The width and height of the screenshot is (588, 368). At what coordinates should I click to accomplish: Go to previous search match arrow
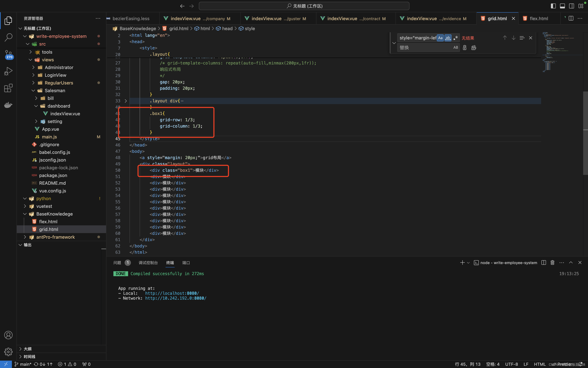click(x=505, y=38)
